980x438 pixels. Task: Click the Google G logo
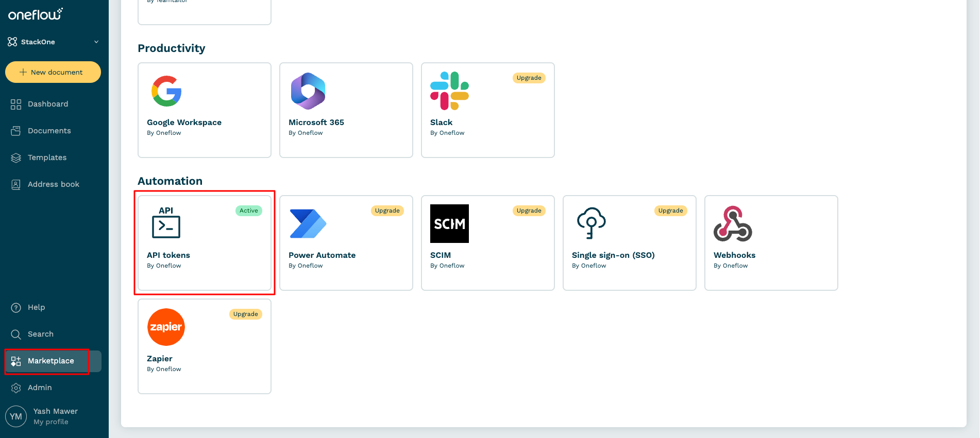[166, 91]
